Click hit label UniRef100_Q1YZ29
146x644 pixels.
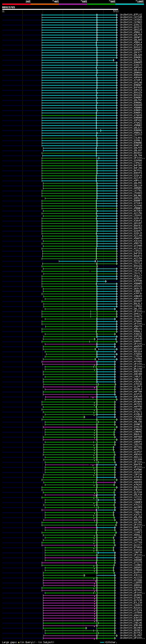131,319
